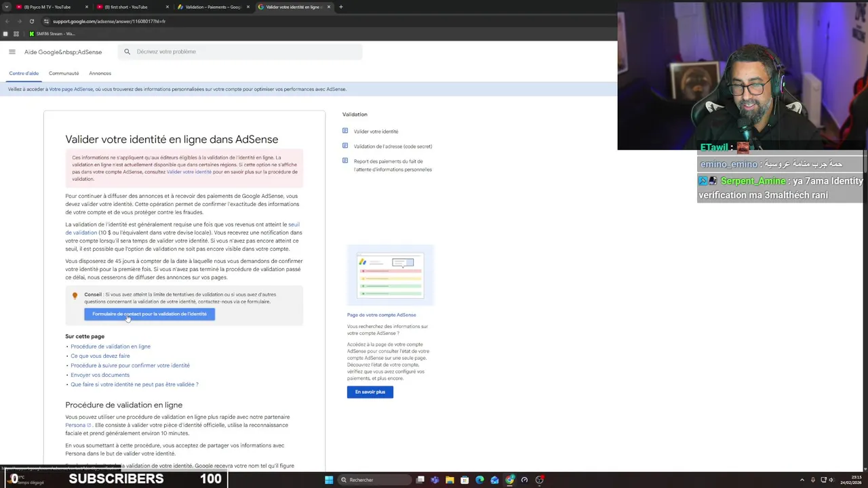
Task: Click the support.google.com URL address bar
Action: coord(108,21)
